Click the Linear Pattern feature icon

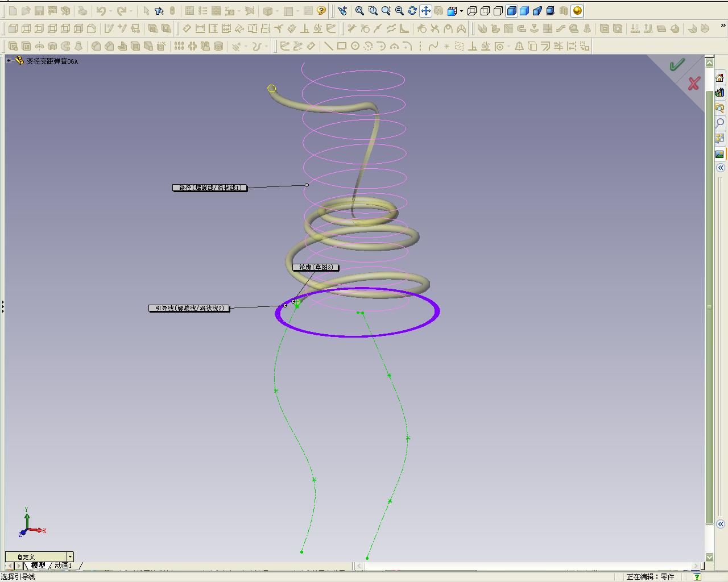(x=179, y=46)
